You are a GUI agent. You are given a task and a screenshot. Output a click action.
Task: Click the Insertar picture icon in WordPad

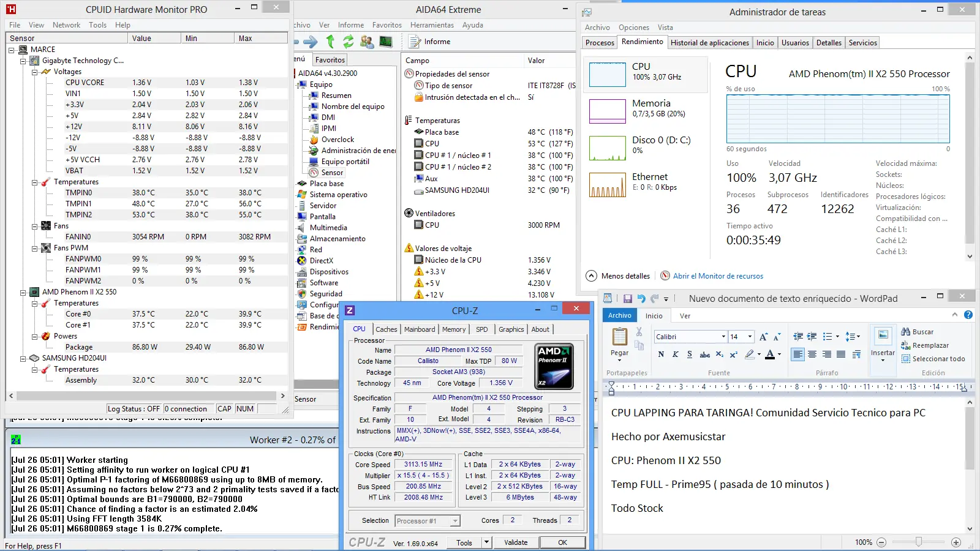pos(883,337)
